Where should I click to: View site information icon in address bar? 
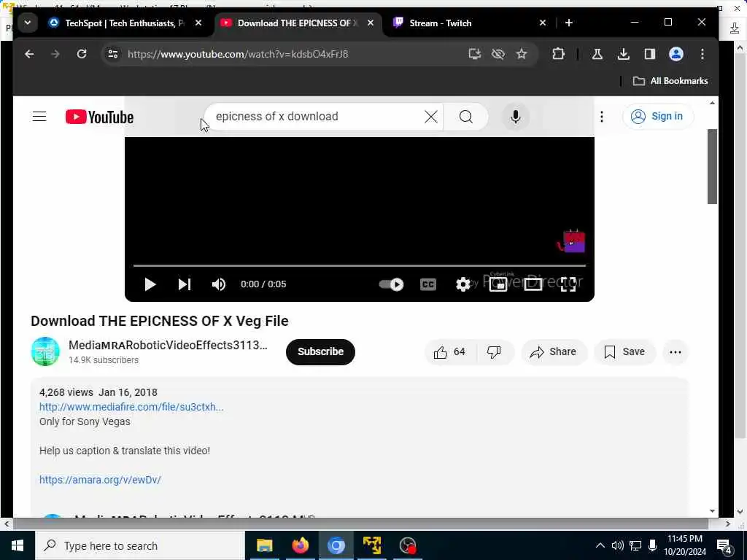113,54
